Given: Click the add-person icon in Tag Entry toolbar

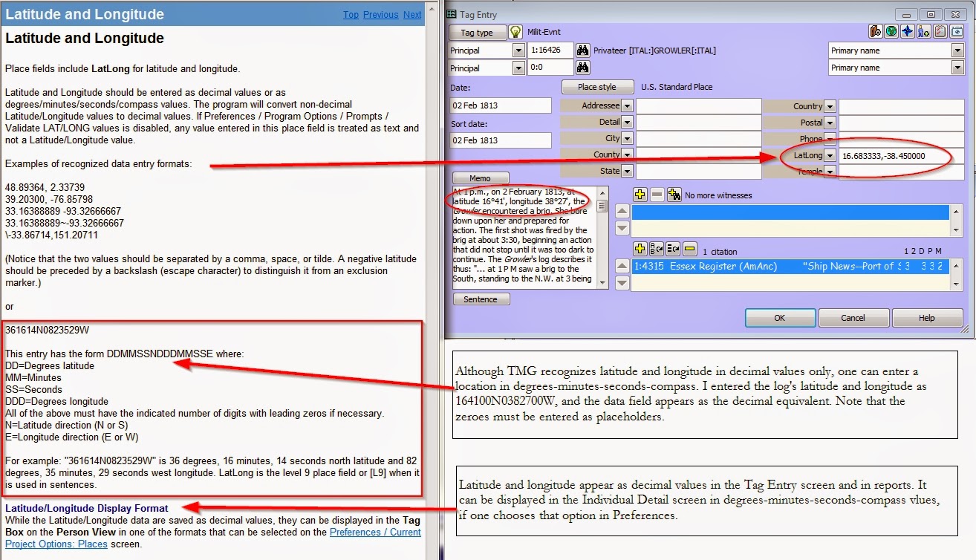Looking at the screenshot, I should coord(923,31).
